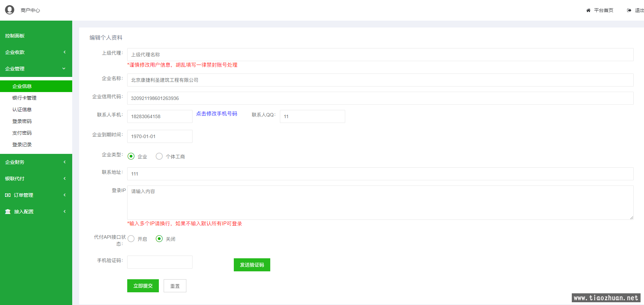This screenshot has width=644, height=305.
Task: Click the 编辑个人资料 heading text
Action: click(106, 37)
